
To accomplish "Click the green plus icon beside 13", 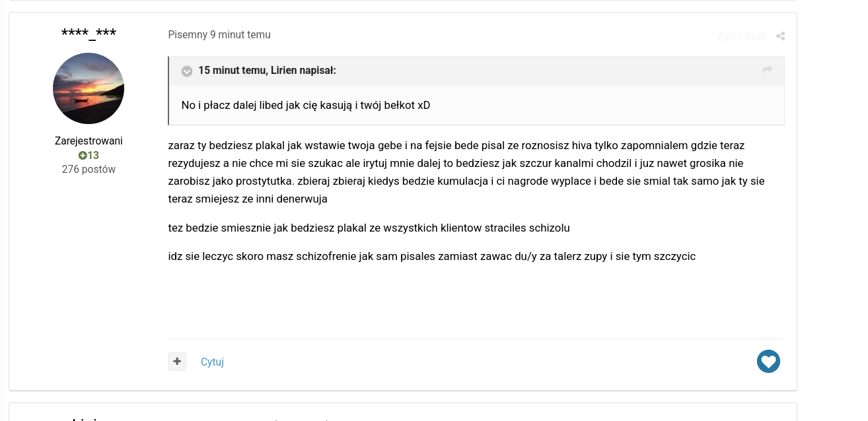I will point(83,156).
